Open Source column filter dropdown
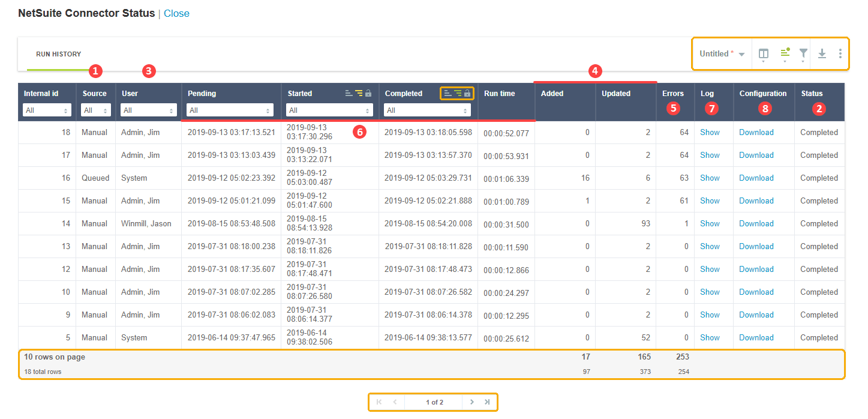Screen dimensions: 868x419 click(x=96, y=110)
